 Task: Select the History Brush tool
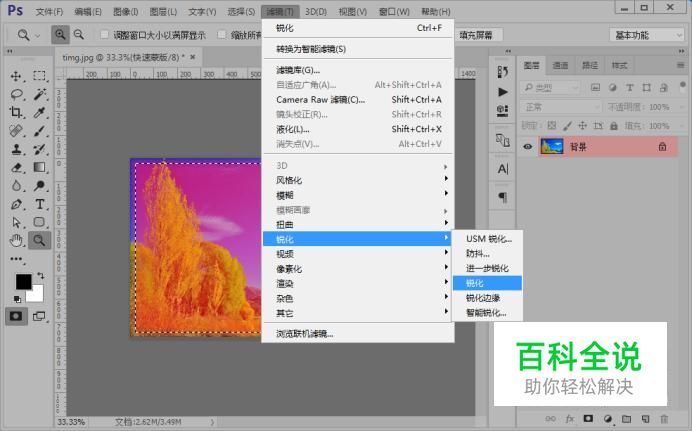pyautogui.click(x=39, y=149)
